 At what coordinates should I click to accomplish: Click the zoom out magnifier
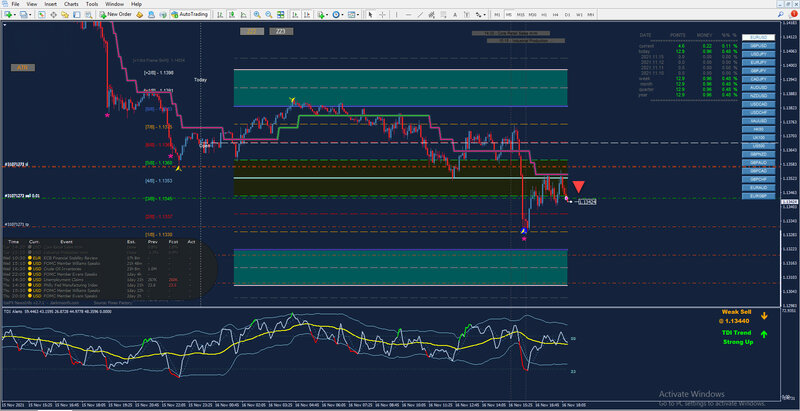[x=269, y=14]
